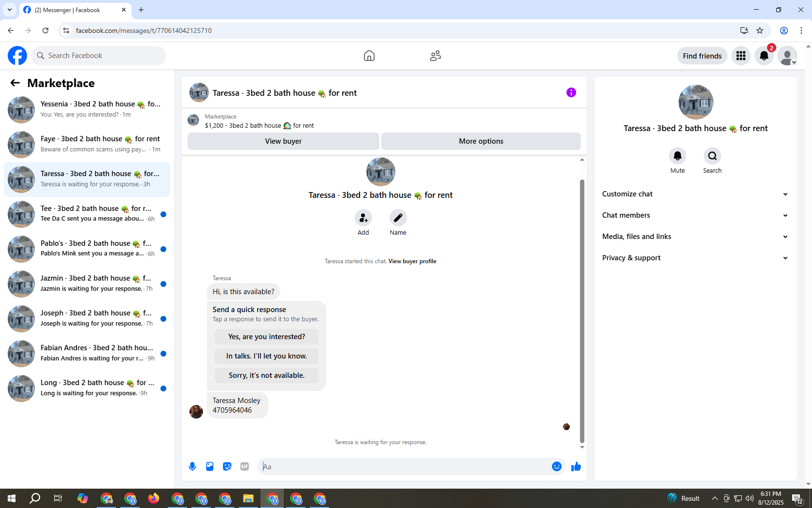Open the volume control in system tray
The width and height of the screenshot is (812, 508).
750,498
